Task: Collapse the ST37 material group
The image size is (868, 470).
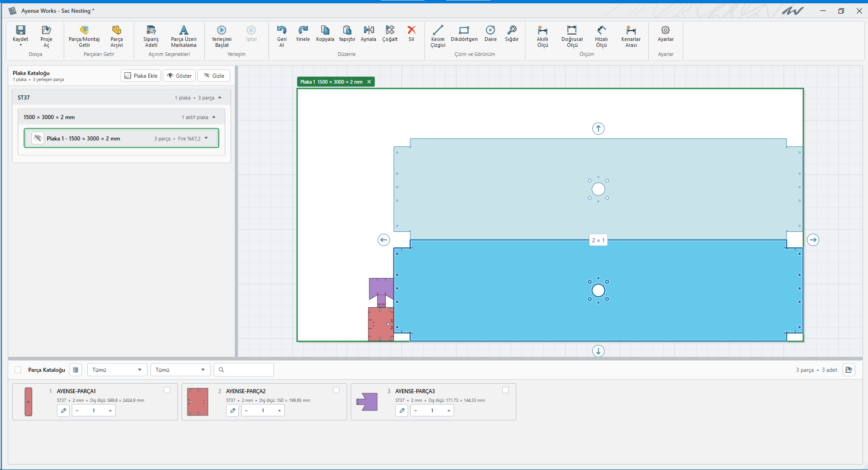Action: [x=220, y=98]
